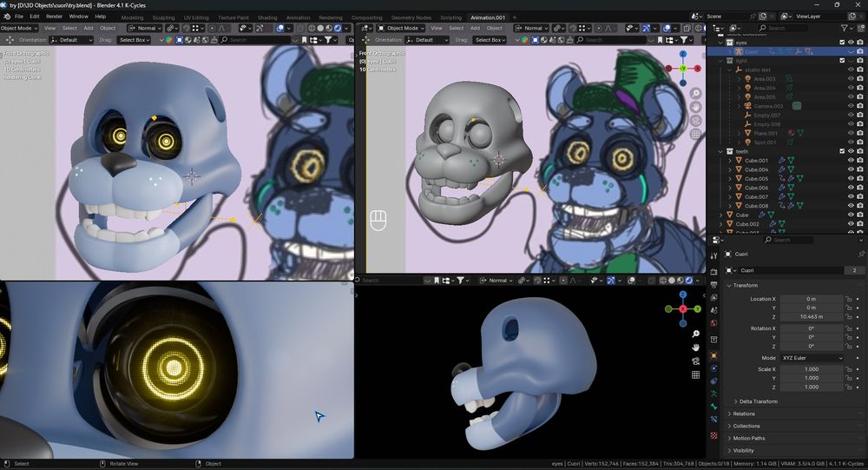Select the Cuori object in the outliner
The height and width of the screenshot is (470, 868).
pyautogui.click(x=751, y=51)
